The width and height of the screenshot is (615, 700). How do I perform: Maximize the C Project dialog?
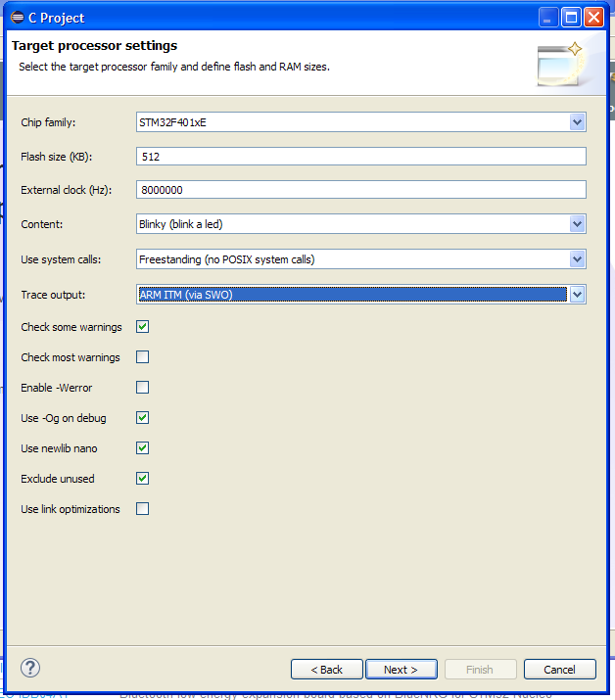point(571,18)
